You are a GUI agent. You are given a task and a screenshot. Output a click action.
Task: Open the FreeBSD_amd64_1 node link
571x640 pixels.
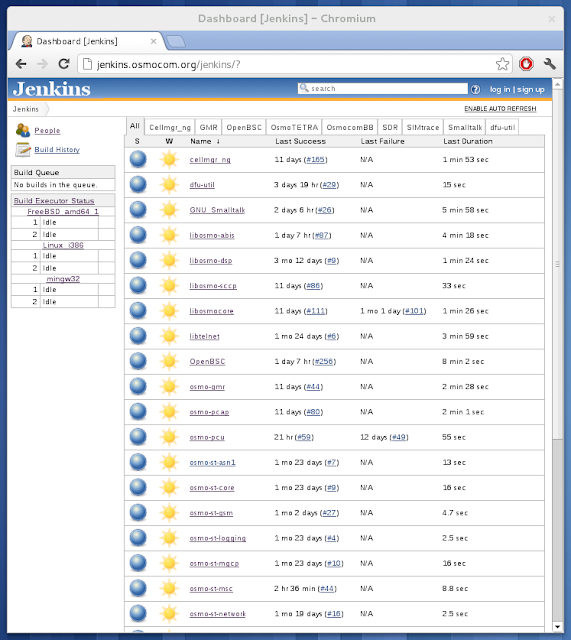pyautogui.click(x=63, y=211)
